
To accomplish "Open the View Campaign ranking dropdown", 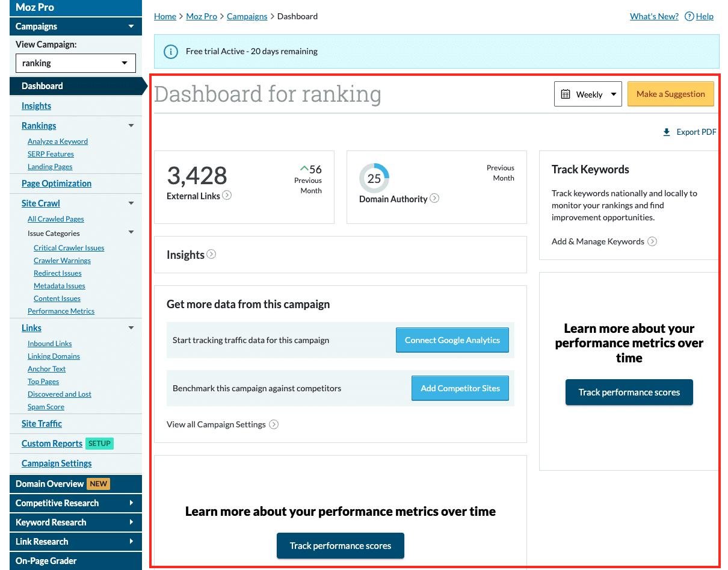I will 76,63.
